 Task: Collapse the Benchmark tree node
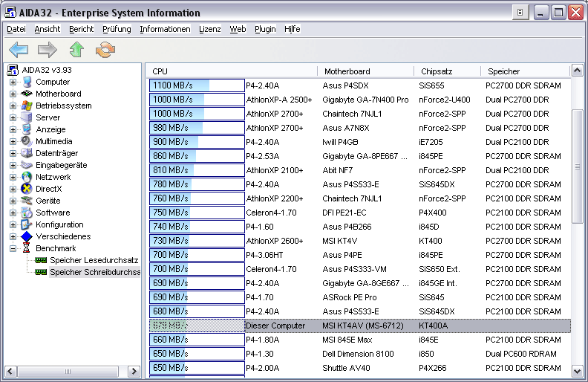13,248
